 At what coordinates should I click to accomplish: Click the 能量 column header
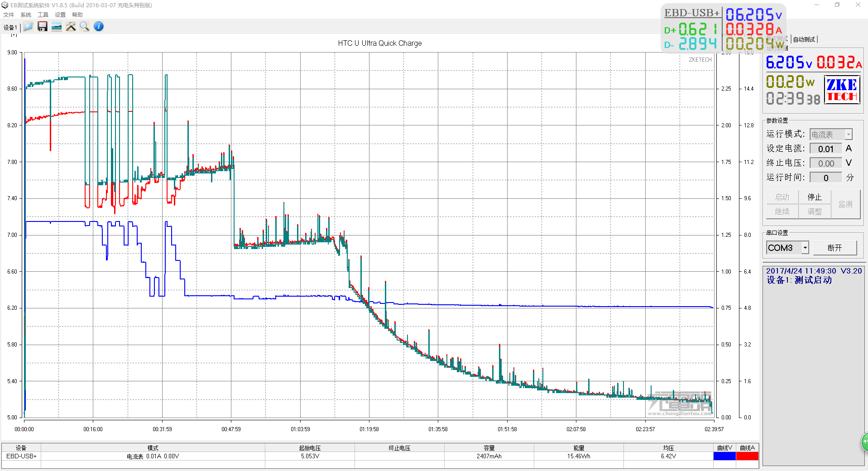(x=579, y=447)
